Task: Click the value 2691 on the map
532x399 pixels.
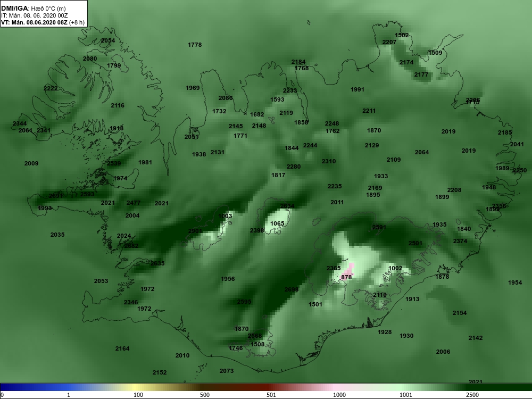Action: pos(56,196)
